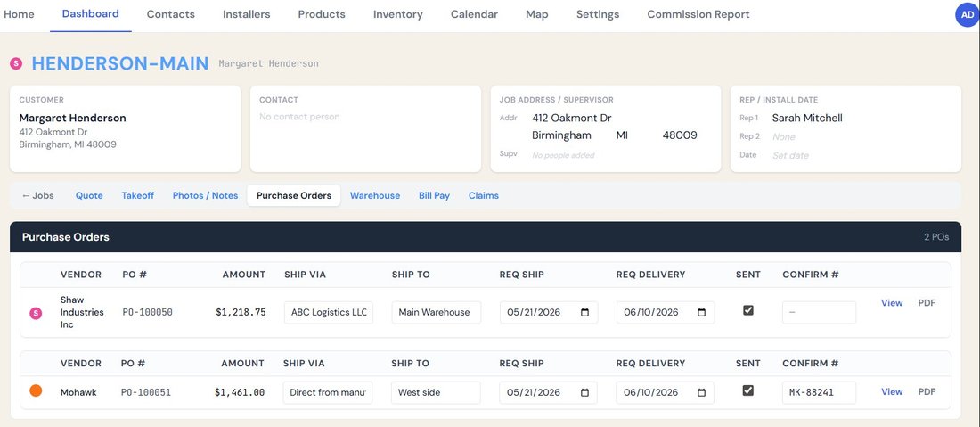Click the MI state field
This screenshot has height=427, width=980.
(622, 135)
